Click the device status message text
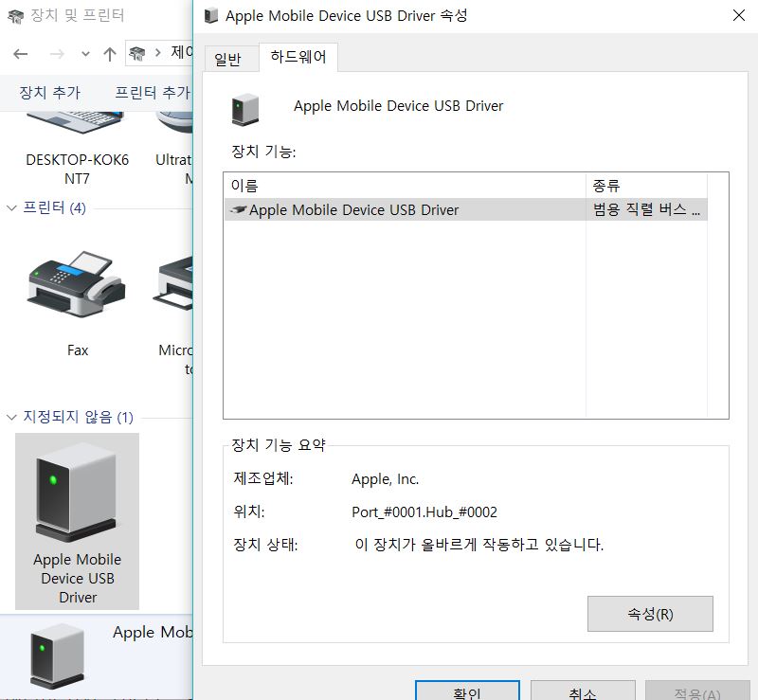This screenshot has width=758, height=700. point(479,545)
